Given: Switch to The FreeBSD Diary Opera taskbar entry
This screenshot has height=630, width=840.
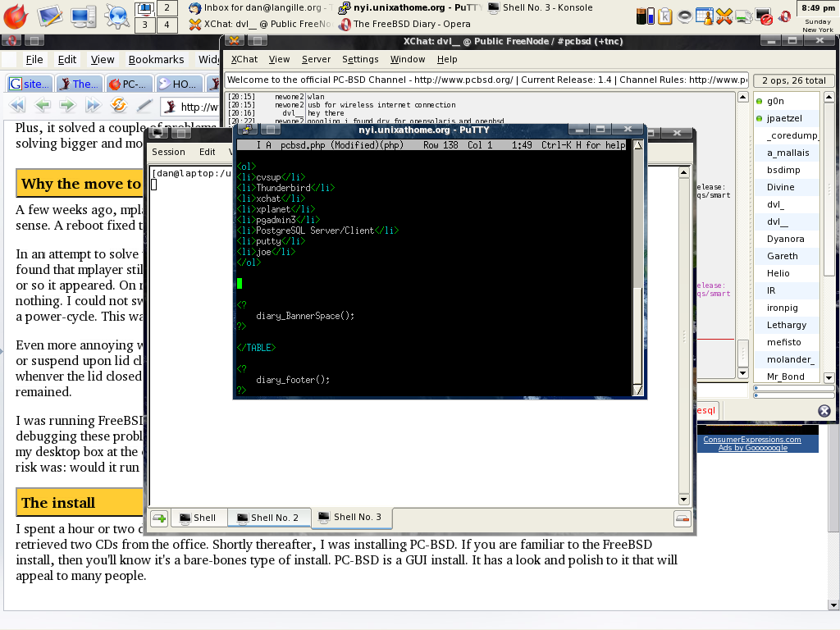Looking at the screenshot, I should 405,24.
